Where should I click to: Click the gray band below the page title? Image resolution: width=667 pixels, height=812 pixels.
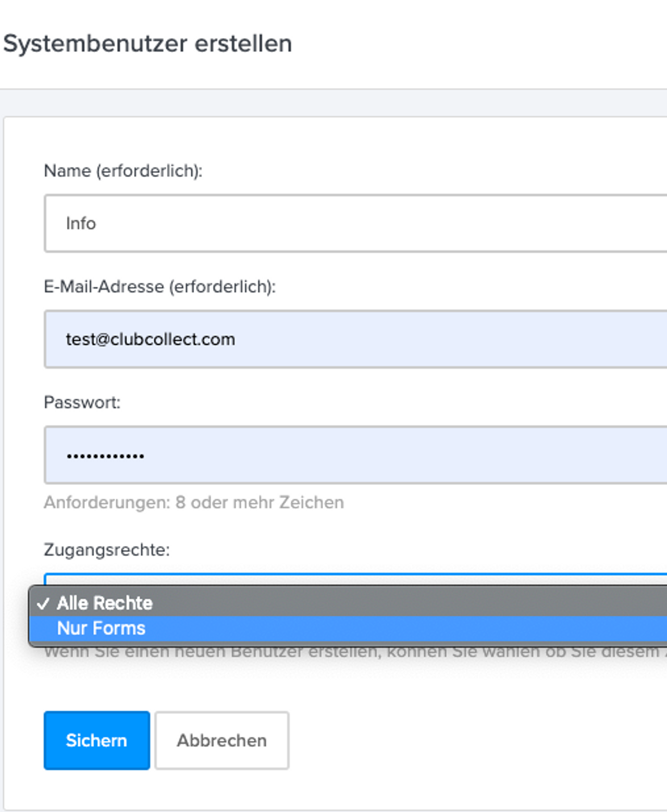pyautogui.click(x=333, y=103)
